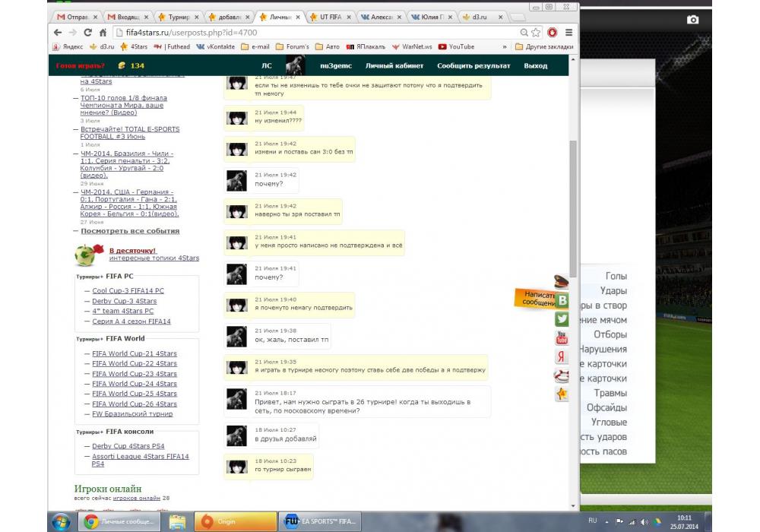760x532 pixels.
Task: Click the volume speaker tray icon
Action: tap(644, 522)
